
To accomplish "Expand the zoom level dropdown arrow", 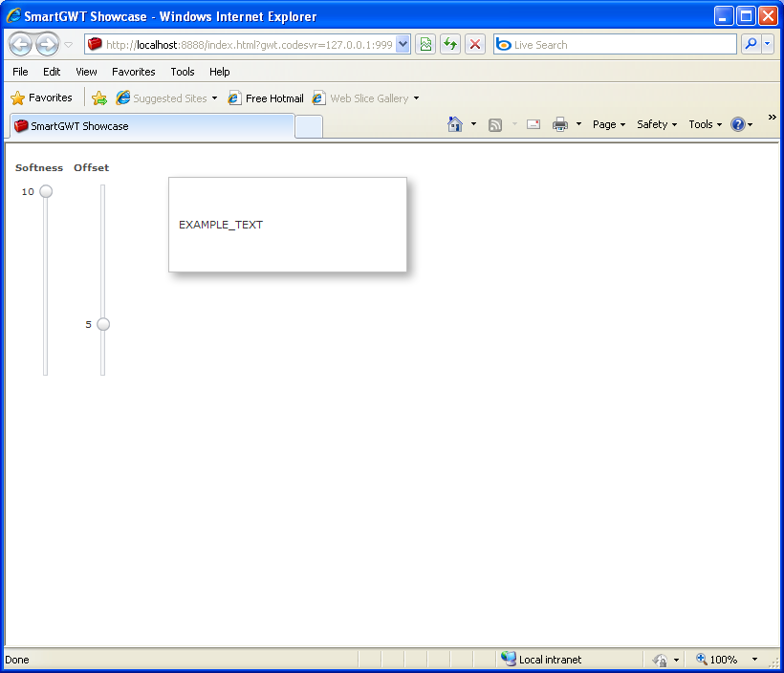I will pyautogui.click(x=755, y=660).
